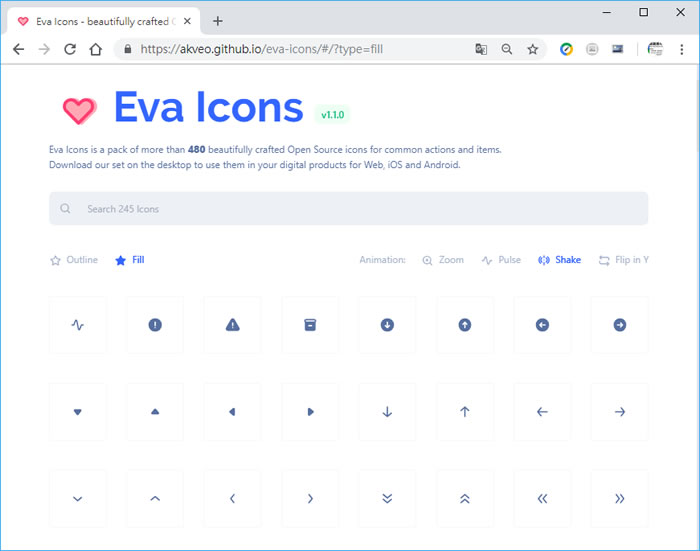Image resolution: width=700 pixels, height=551 pixels.
Task: Click the magnifier icon in search box
Action: coord(65,209)
